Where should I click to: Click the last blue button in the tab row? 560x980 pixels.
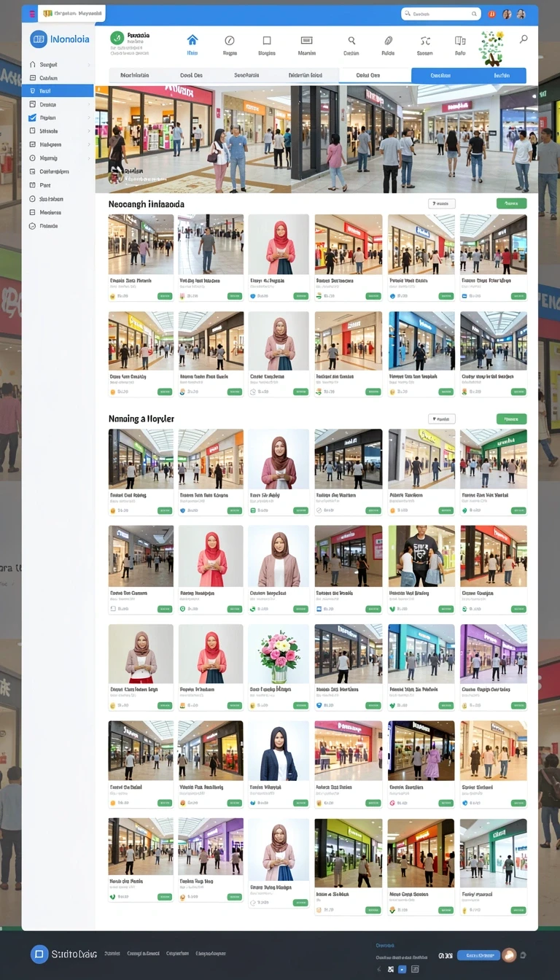[x=501, y=75]
